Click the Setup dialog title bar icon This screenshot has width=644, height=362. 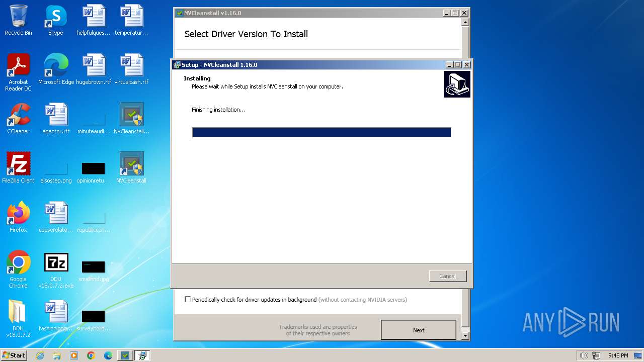(177, 65)
